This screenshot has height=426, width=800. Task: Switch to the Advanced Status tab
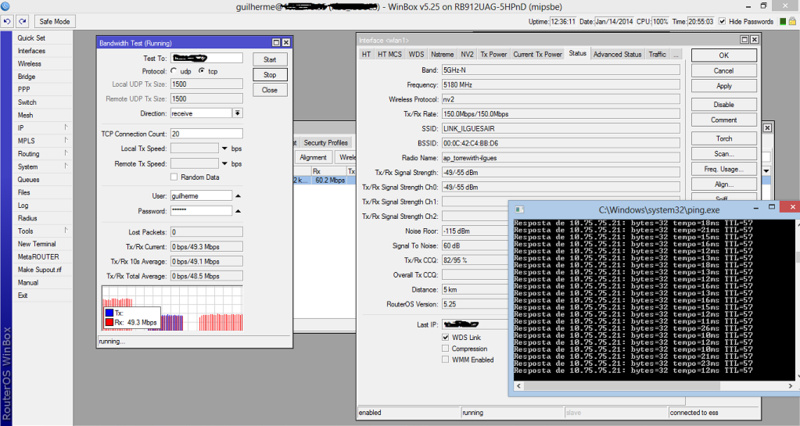tap(617, 54)
